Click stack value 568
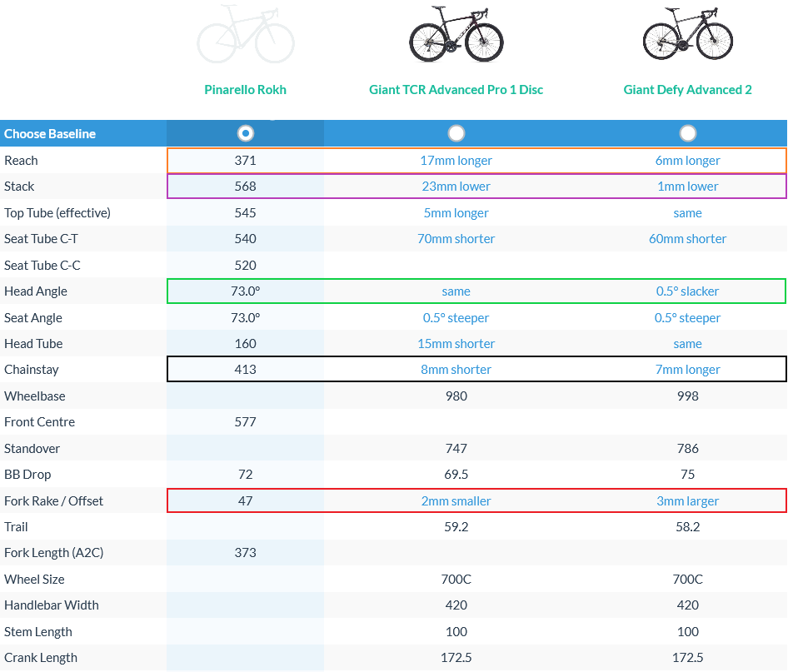 click(x=245, y=187)
